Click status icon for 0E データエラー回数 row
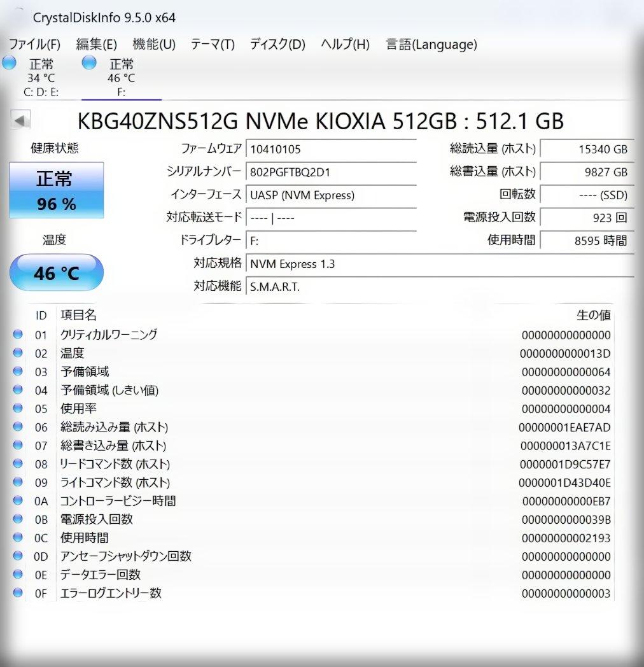This screenshot has height=667, width=644. point(18,574)
